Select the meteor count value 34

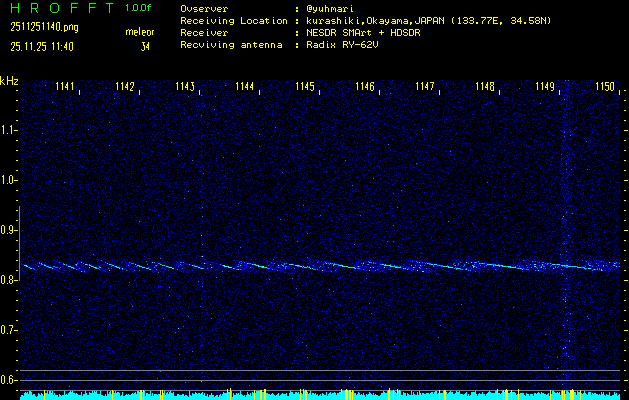pyautogui.click(x=145, y=46)
